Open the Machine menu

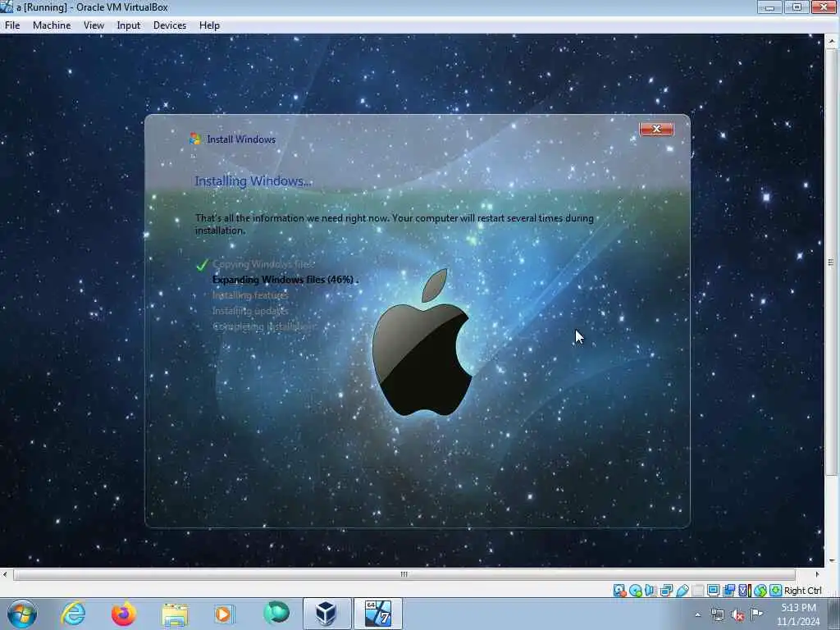(52, 25)
